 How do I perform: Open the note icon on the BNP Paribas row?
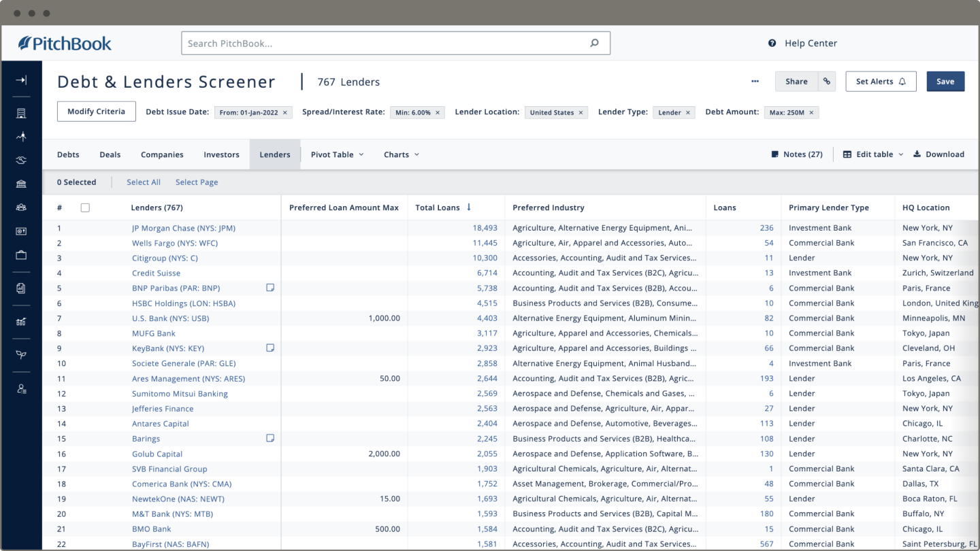point(270,288)
